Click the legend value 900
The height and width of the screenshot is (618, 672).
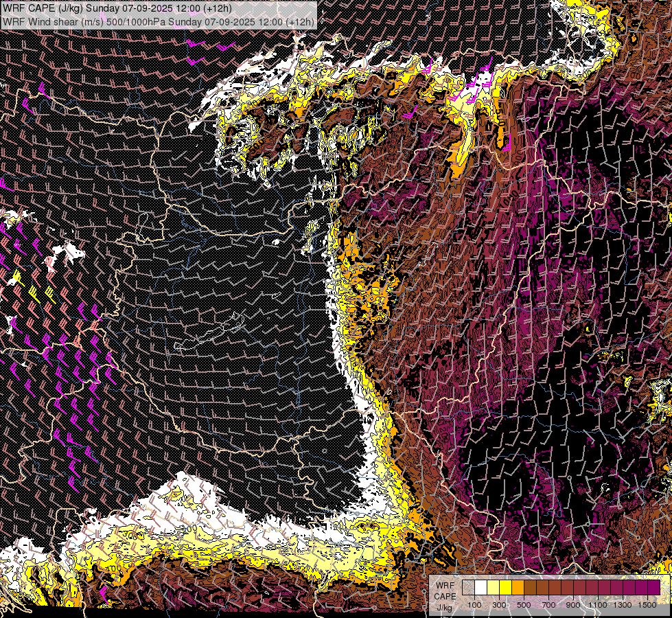click(573, 605)
